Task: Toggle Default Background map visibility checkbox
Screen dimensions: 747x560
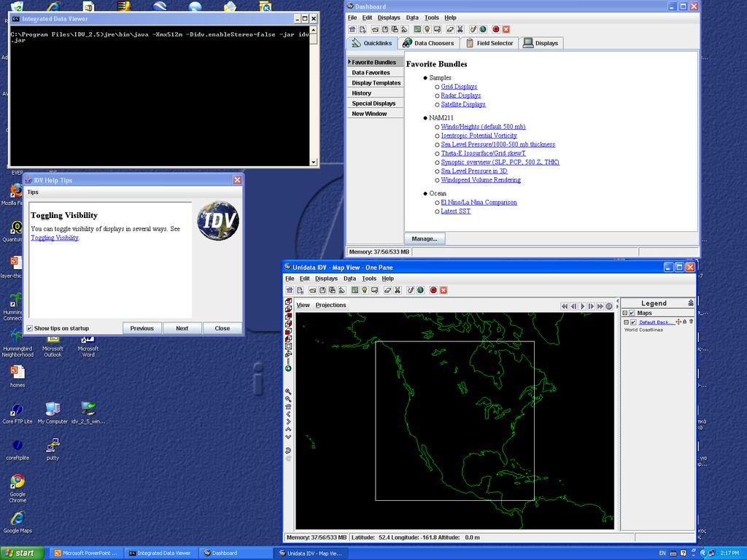Action: pyautogui.click(x=634, y=322)
